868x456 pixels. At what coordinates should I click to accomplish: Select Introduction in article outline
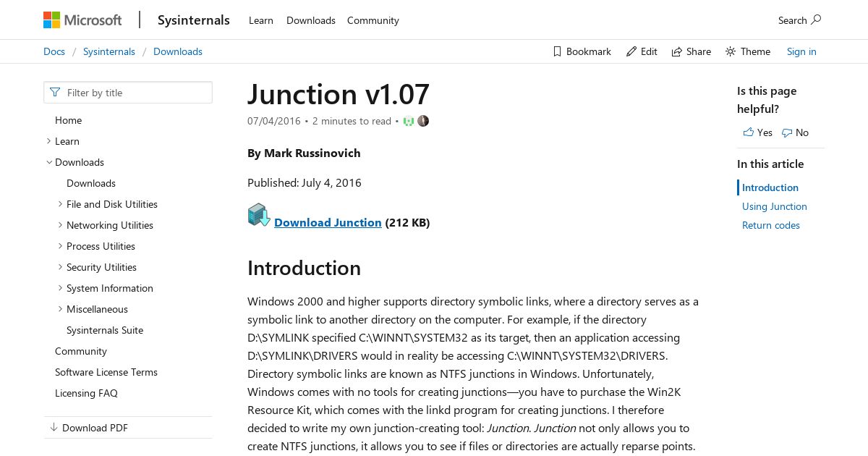point(770,187)
